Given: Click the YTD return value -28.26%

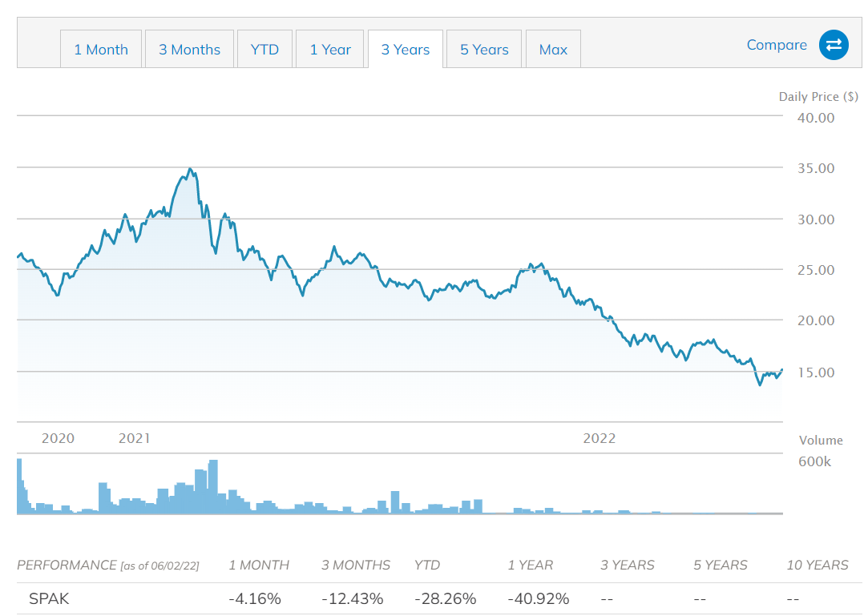Looking at the screenshot, I should coord(445,599).
